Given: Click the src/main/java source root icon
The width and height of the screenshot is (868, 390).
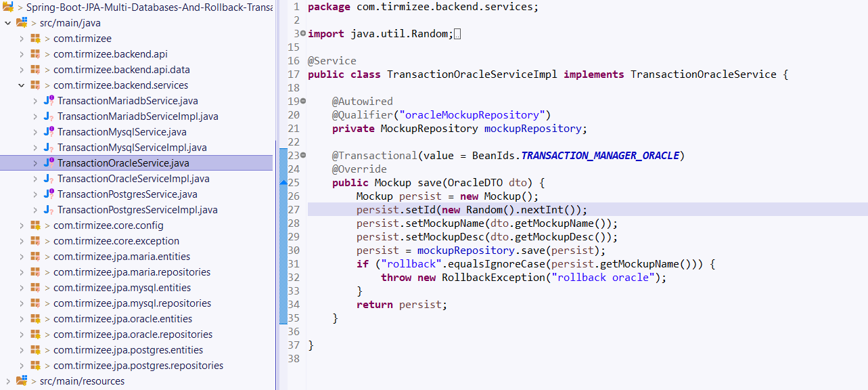Looking at the screenshot, I should click(22, 22).
